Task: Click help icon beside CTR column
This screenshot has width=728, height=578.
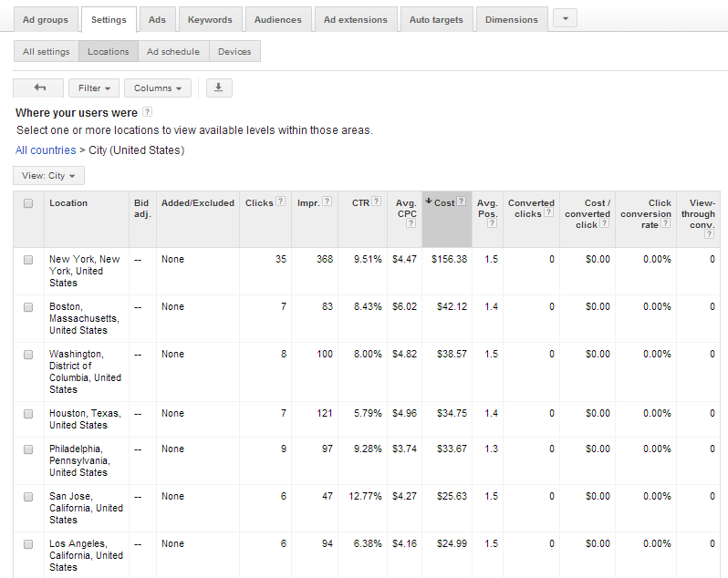Action: (377, 201)
